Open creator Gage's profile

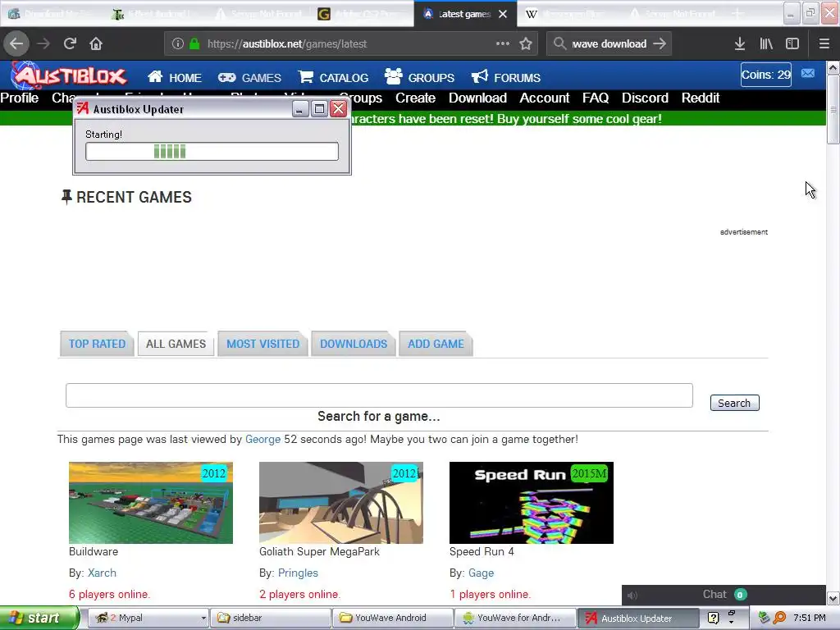coord(481,573)
